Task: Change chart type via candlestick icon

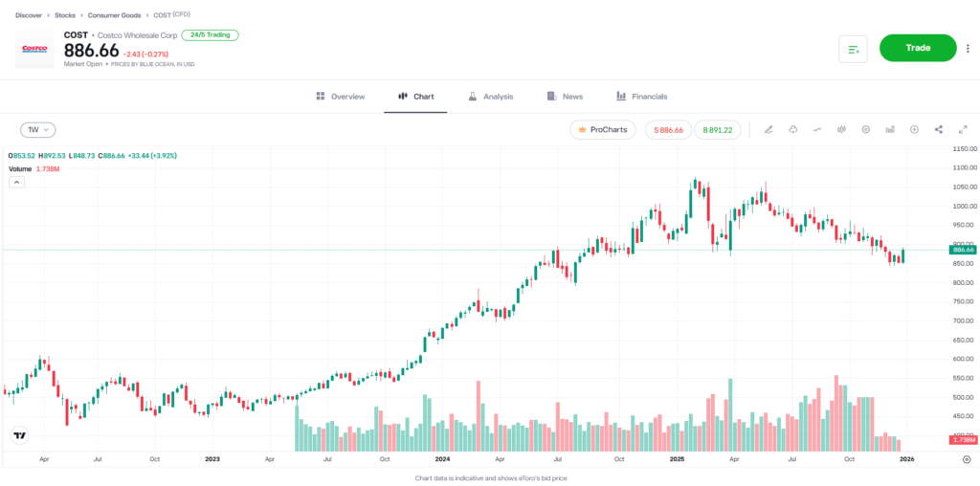Action: (x=841, y=129)
